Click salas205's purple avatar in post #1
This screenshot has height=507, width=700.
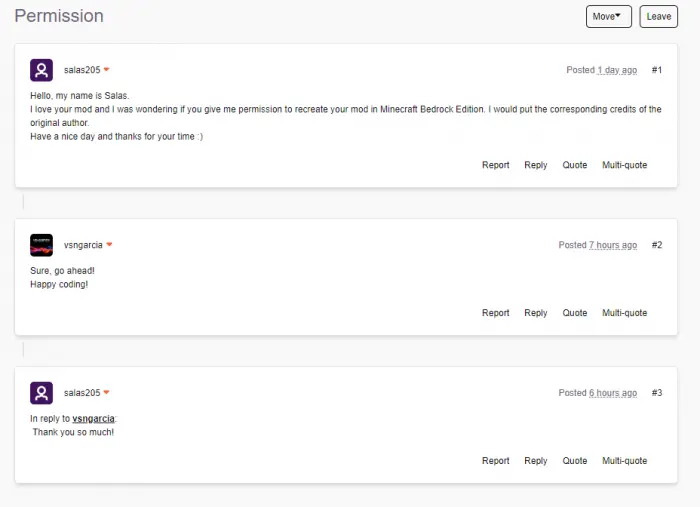[x=41, y=70]
